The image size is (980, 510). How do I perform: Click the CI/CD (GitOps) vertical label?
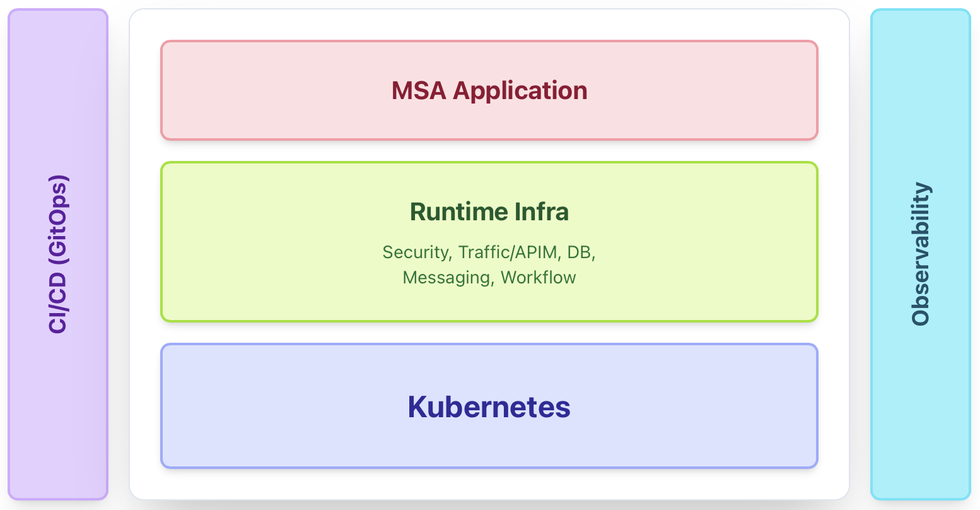tap(58, 255)
